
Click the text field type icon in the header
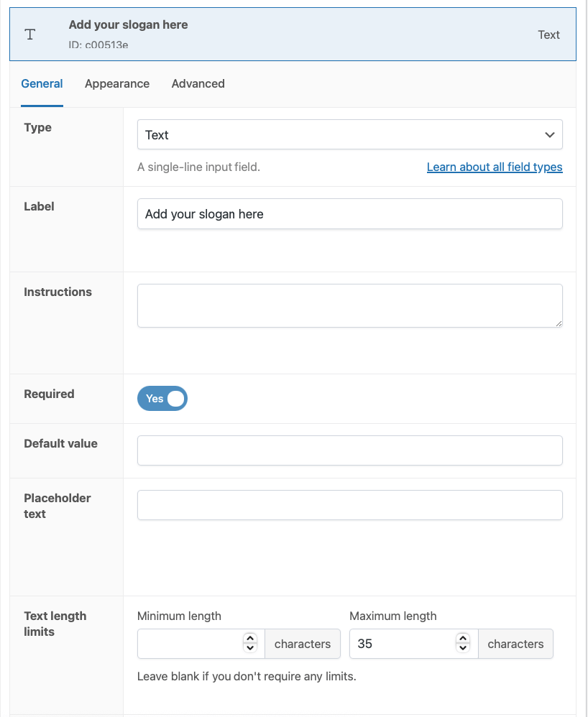30,34
